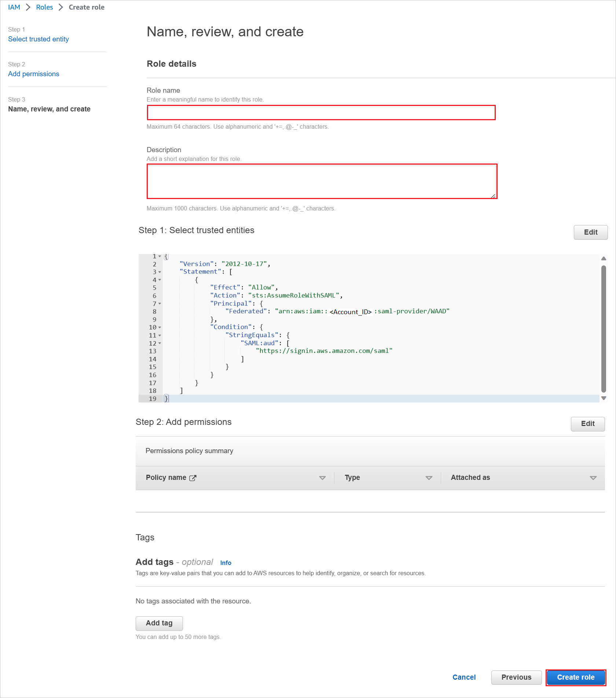Click the scroll-up arrow on the JSON editor

point(603,258)
